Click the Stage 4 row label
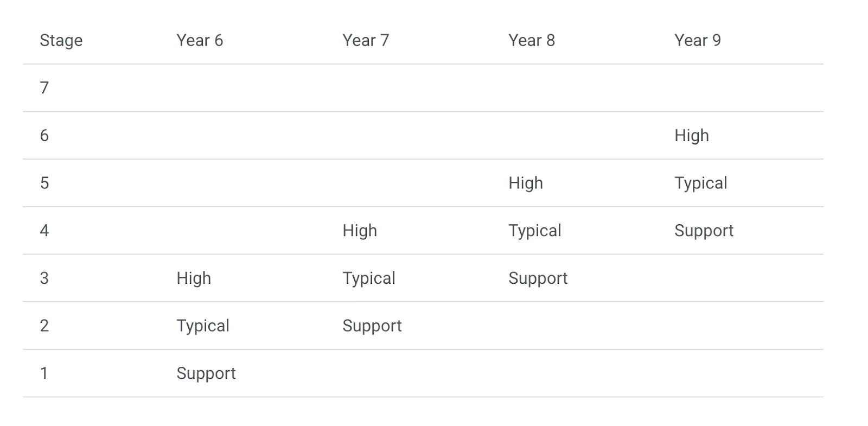This screenshot has height=426, width=868. (44, 231)
